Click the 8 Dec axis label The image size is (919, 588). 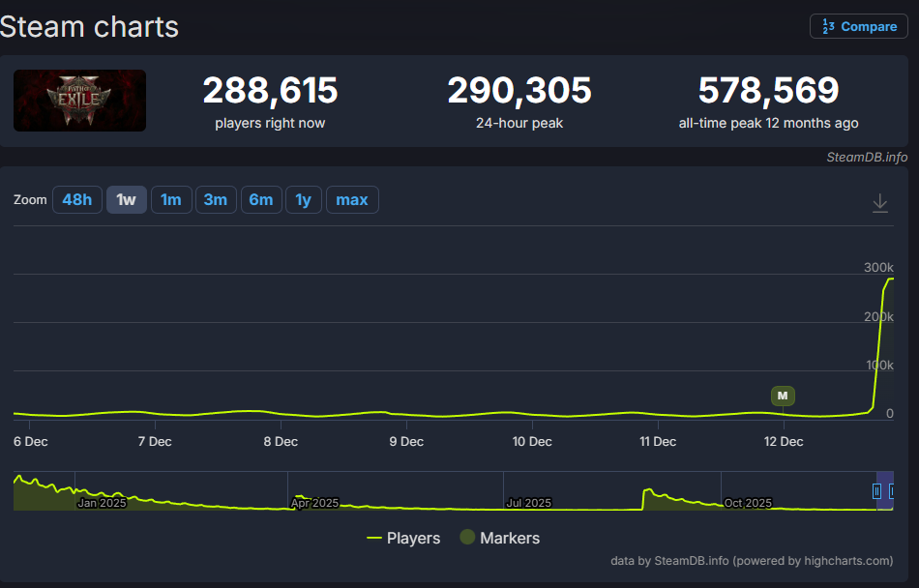pos(281,442)
